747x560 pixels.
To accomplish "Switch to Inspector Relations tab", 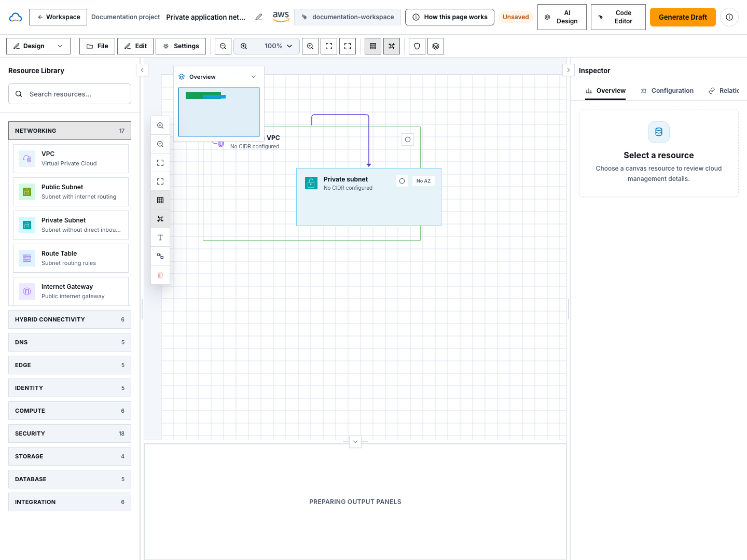I will (x=724, y=91).
